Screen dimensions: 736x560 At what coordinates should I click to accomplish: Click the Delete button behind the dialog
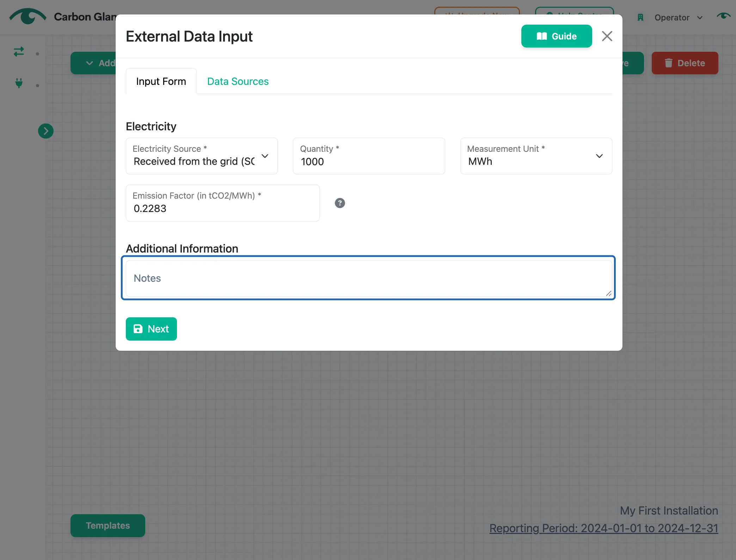coord(685,63)
